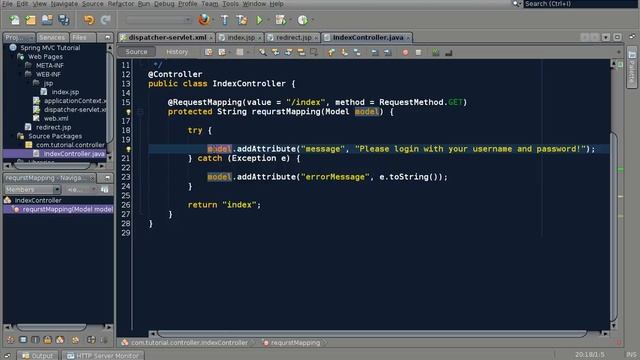Open the project configuration combo box

coord(158,20)
